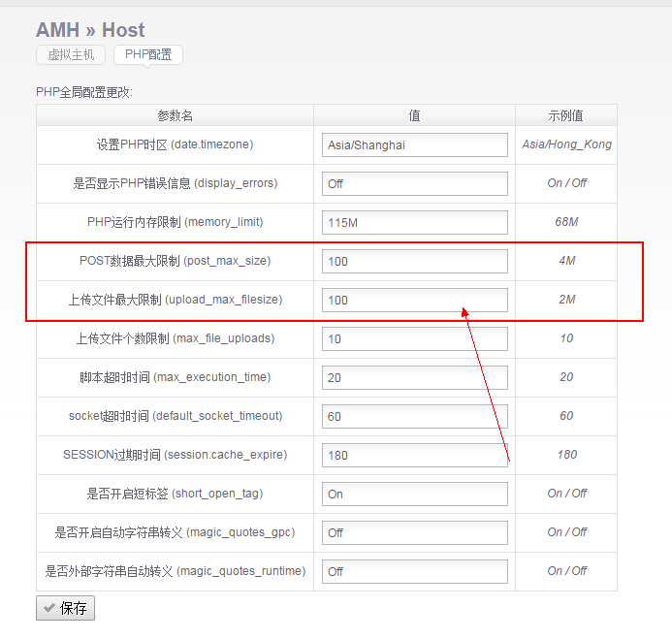Focus the max_file_uploads value field
This screenshot has width=672, height=639.
point(415,338)
